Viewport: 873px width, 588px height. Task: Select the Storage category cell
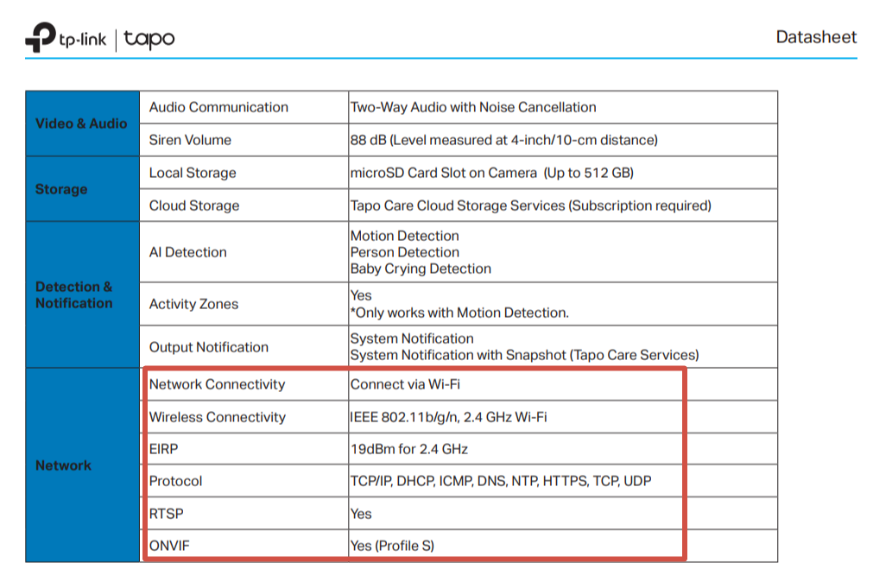[x=82, y=189]
